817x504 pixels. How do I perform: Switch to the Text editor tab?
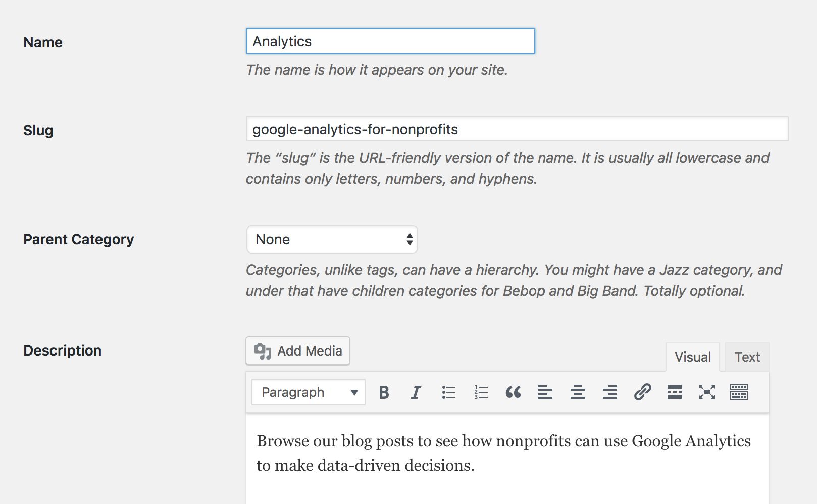point(747,357)
